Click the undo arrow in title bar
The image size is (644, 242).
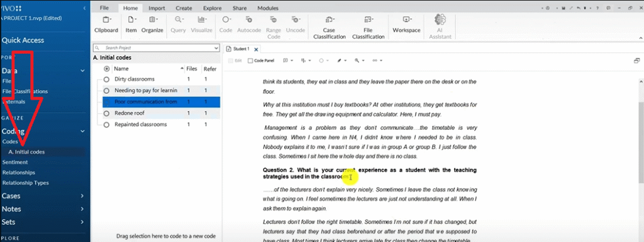[579, 8]
